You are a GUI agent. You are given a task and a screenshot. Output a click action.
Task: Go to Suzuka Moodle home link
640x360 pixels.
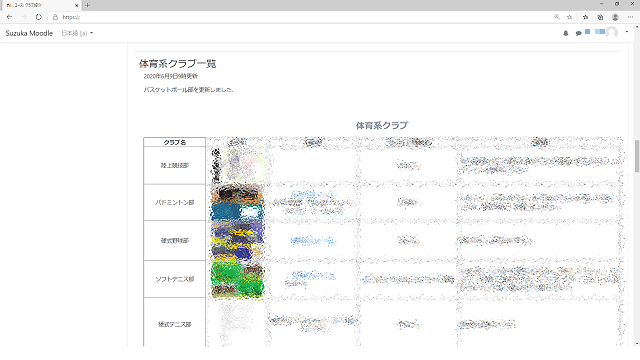point(29,33)
